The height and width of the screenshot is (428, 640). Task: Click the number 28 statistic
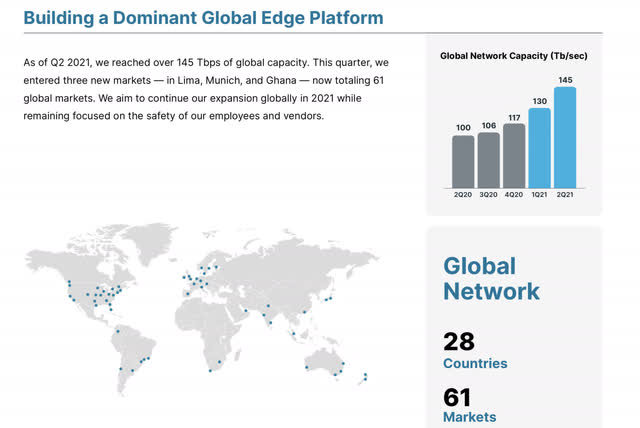458,341
